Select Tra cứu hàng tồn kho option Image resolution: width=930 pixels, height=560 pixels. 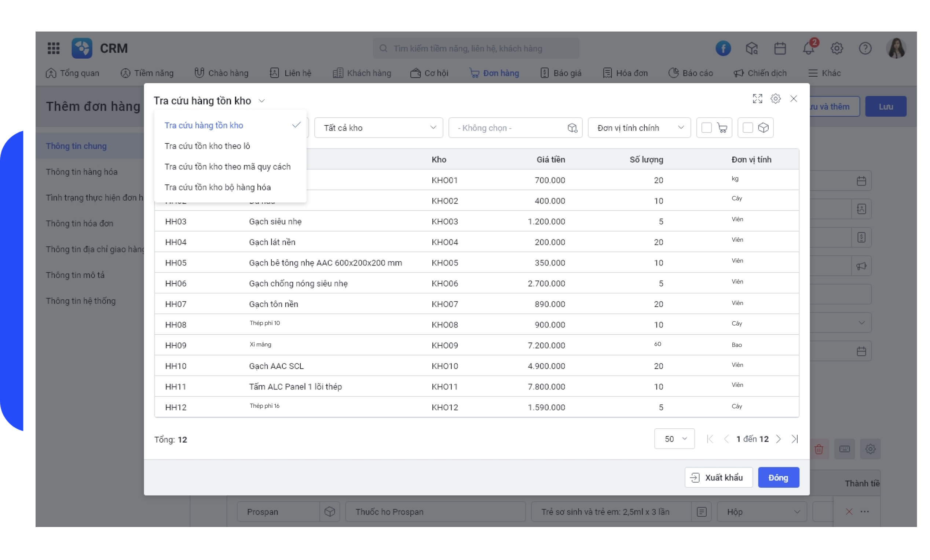pyautogui.click(x=231, y=125)
